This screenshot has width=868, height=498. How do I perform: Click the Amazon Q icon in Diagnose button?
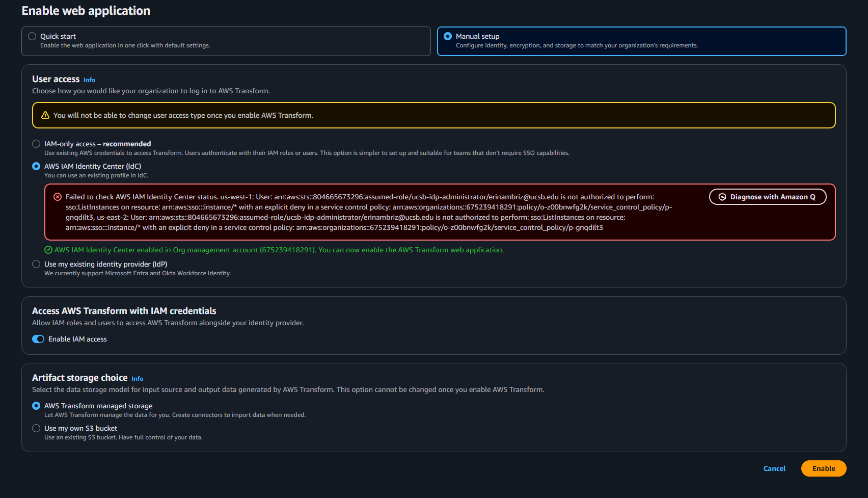click(722, 197)
